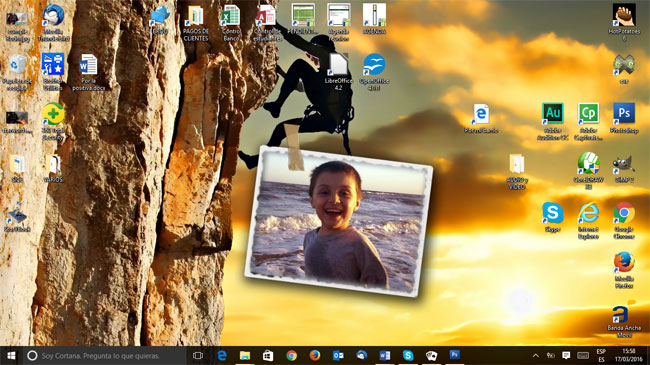The image size is (650, 365).
Task: Launch Chrome from the taskbar
Action: click(x=291, y=355)
